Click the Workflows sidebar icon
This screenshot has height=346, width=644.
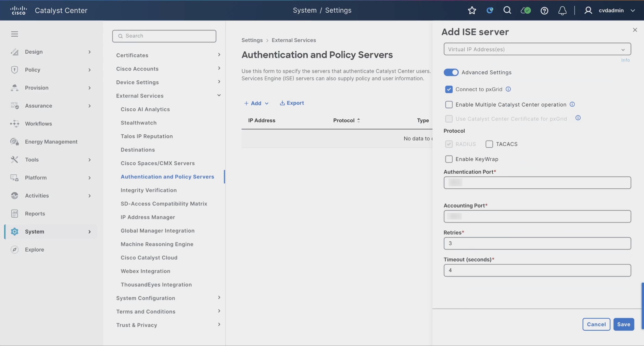pyautogui.click(x=14, y=123)
